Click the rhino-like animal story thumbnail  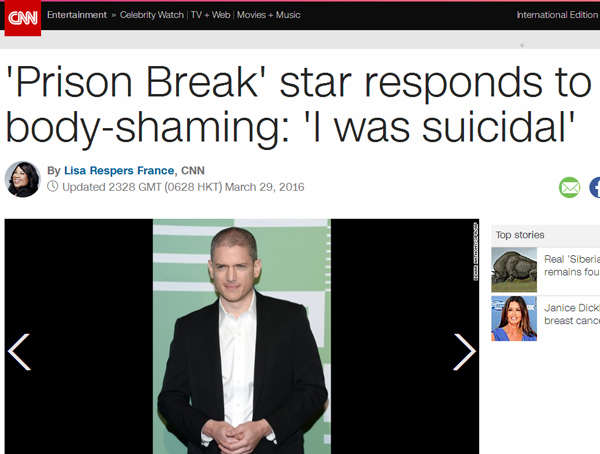[514, 270]
